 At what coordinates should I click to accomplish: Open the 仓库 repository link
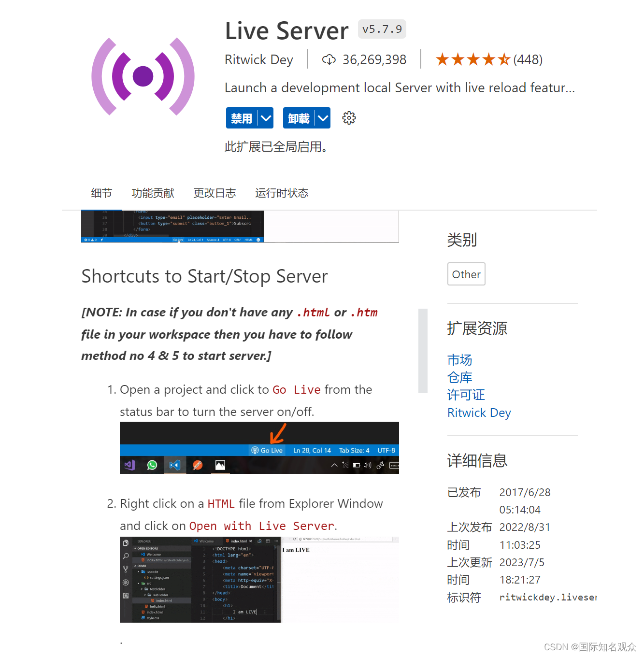coord(459,377)
